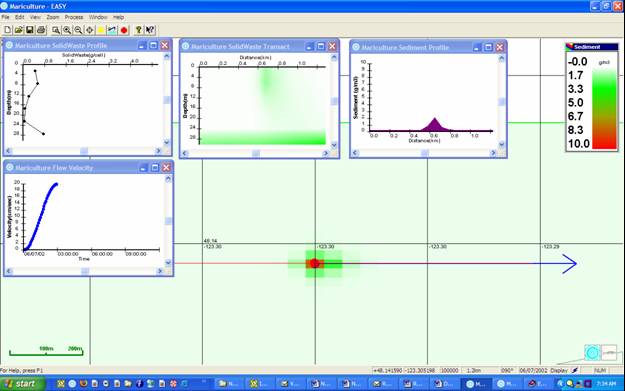Select the Zoom In magnifier tool
Image resolution: width=625 pixels, height=391 pixels.
pyautogui.click(x=67, y=30)
